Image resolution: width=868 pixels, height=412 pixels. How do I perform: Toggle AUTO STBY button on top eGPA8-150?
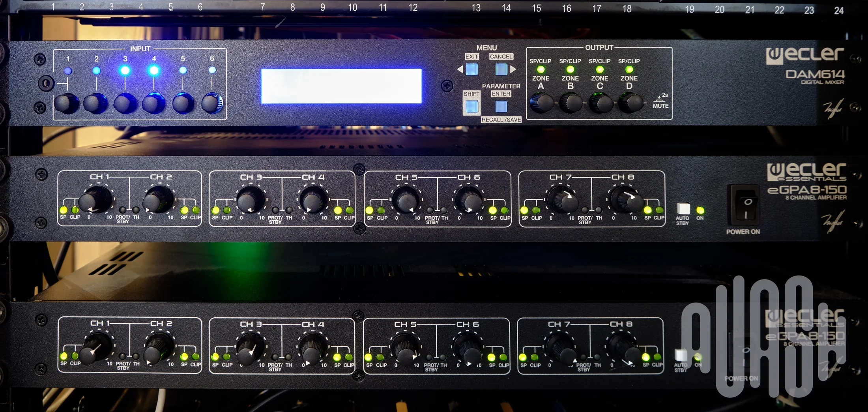[x=683, y=208]
